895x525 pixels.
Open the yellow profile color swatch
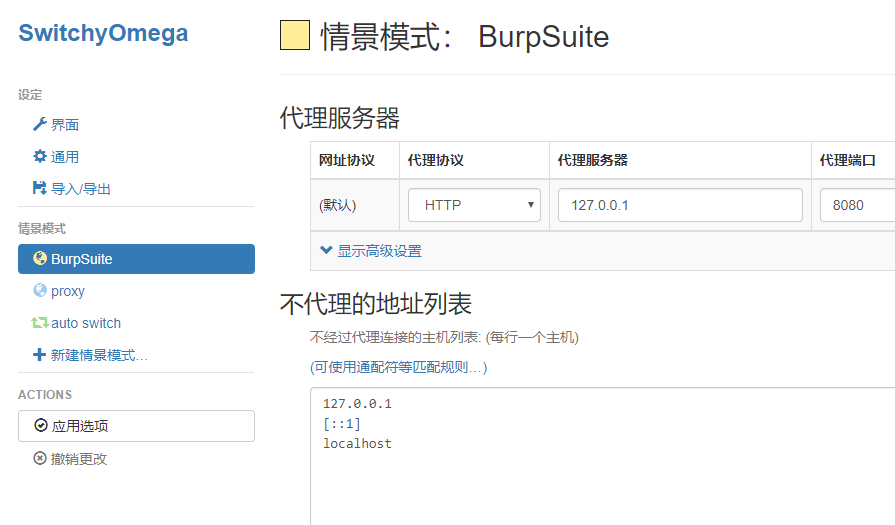[x=295, y=35]
